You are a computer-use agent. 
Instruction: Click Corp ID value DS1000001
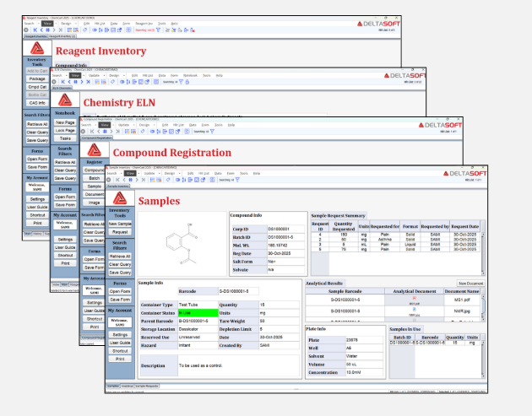[285, 229]
